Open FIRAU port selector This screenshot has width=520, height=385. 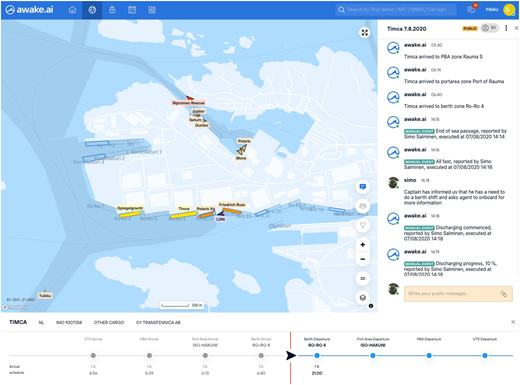(x=492, y=10)
